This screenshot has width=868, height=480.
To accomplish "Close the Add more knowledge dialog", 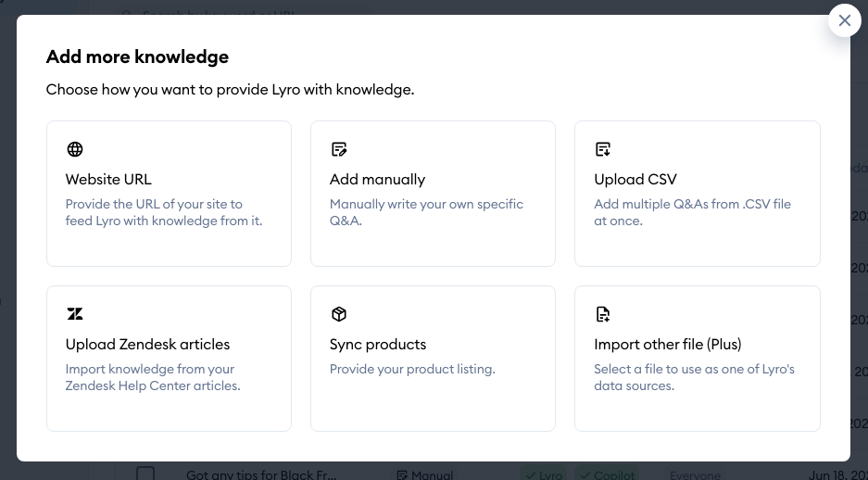I will coord(844,20).
